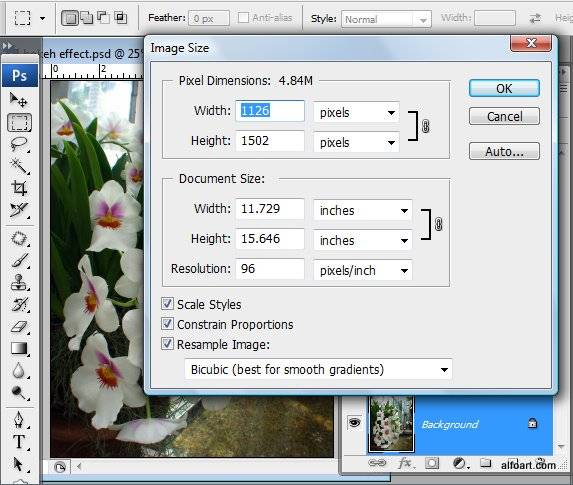The height and width of the screenshot is (485, 573).
Task: Select the Clone Stamp tool
Action: coord(18,282)
